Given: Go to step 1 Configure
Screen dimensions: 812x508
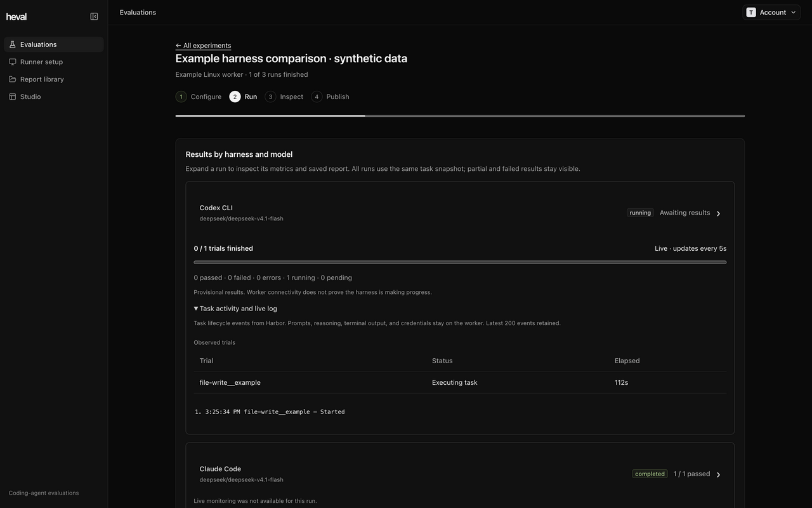Looking at the screenshot, I should (199, 97).
